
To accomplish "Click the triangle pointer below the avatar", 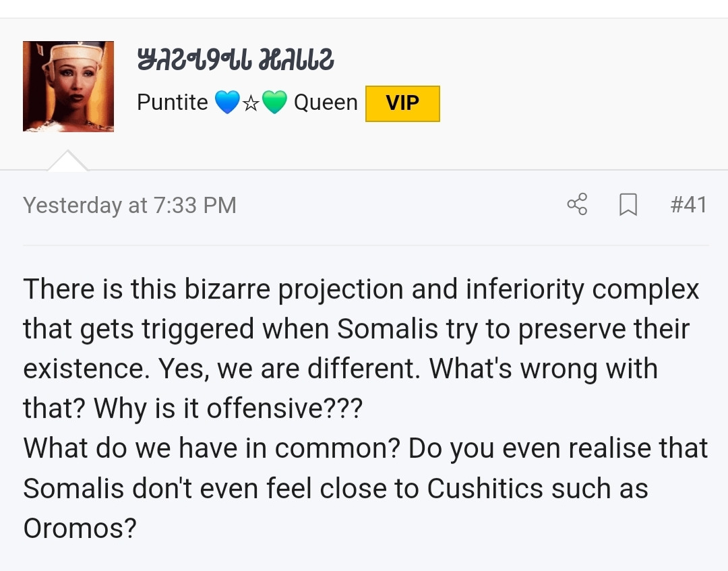I will [x=68, y=160].
